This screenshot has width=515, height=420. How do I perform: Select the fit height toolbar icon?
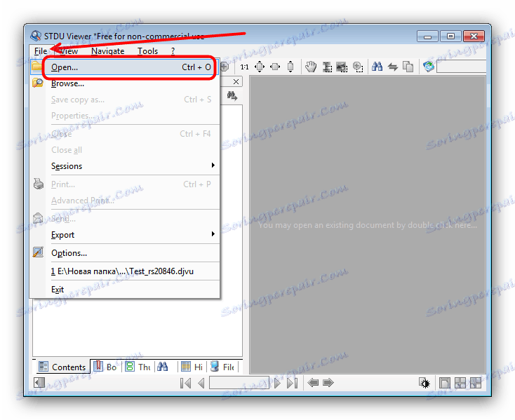point(290,67)
